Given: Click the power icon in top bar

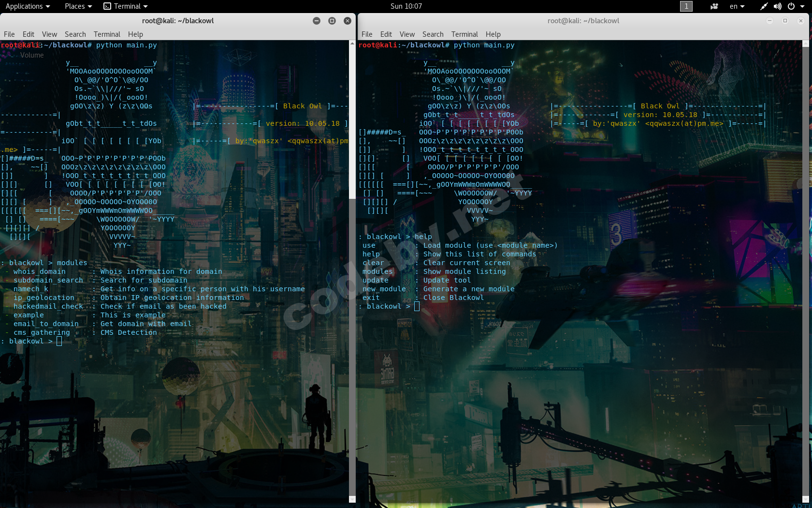Looking at the screenshot, I should 791,6.
